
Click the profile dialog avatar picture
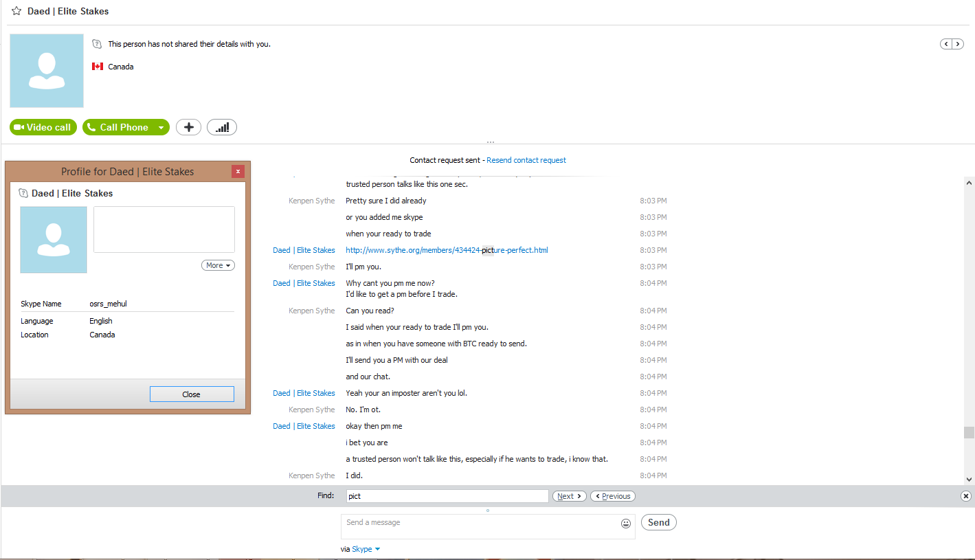[54, 240]
